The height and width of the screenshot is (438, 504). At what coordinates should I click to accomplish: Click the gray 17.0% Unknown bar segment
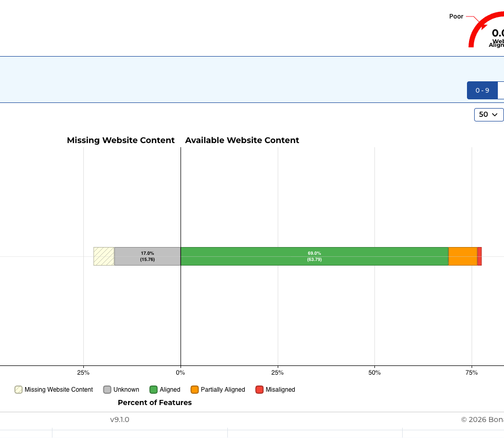(147, 256)
